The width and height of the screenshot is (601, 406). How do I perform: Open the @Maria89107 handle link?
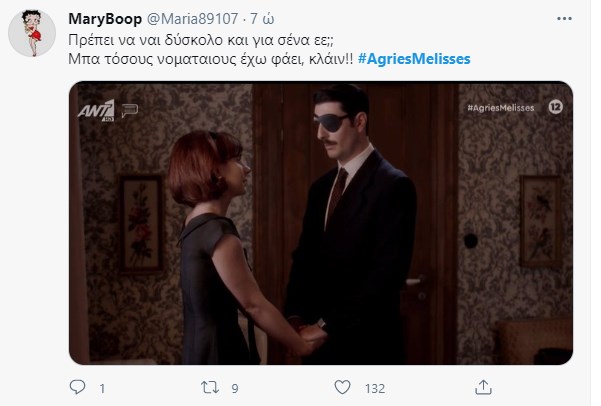pyautogui.click(x=192, y=19)
